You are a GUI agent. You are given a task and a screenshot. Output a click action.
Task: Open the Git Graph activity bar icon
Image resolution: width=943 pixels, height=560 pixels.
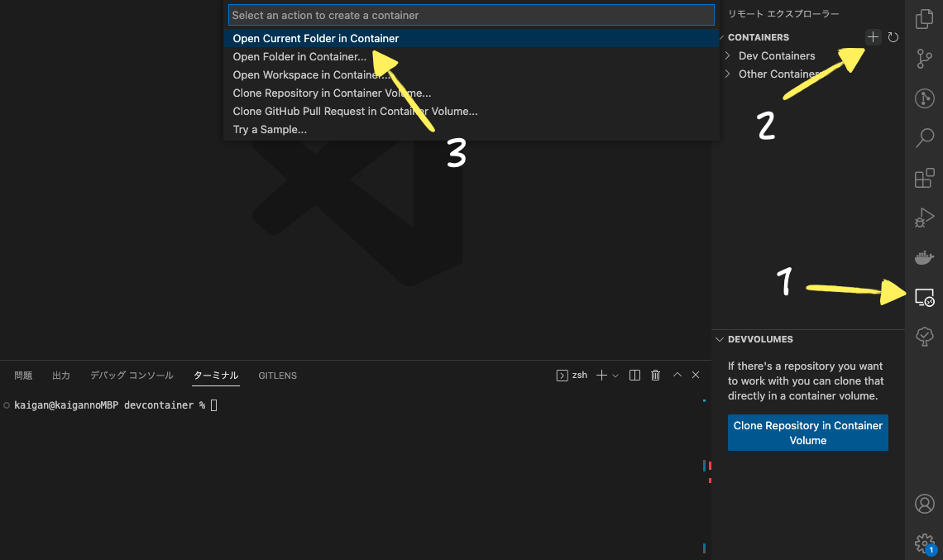pyautogui.click(x=924, y=98)
